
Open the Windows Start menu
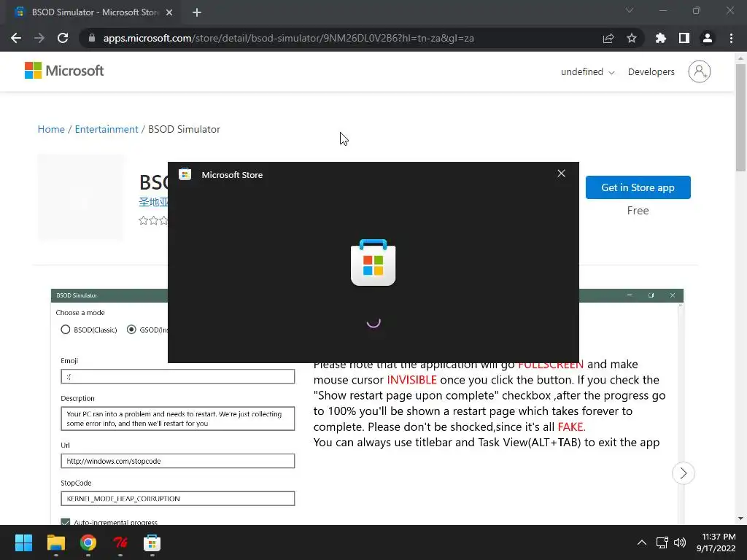tap(23, 542)
